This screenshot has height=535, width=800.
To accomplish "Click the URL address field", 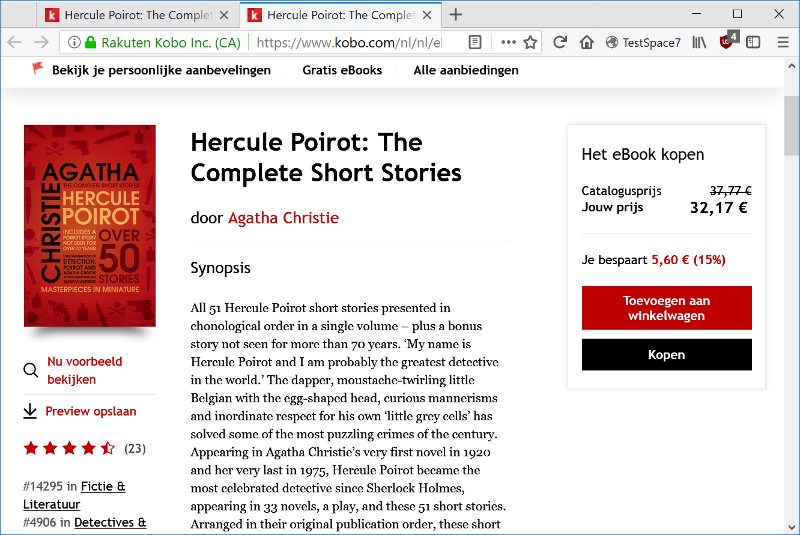I will (x=349, y=42).
